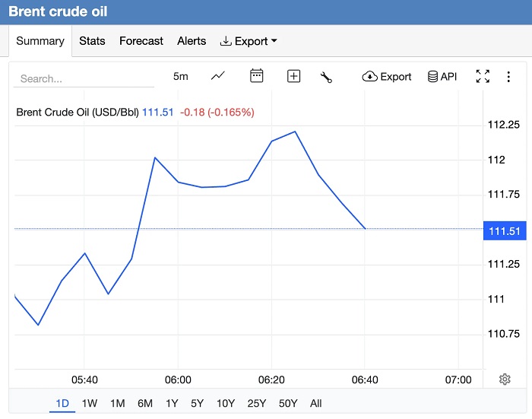Screen dimensions: 532x419
Task: Click the API database button
Action: (x=442, y=76)
